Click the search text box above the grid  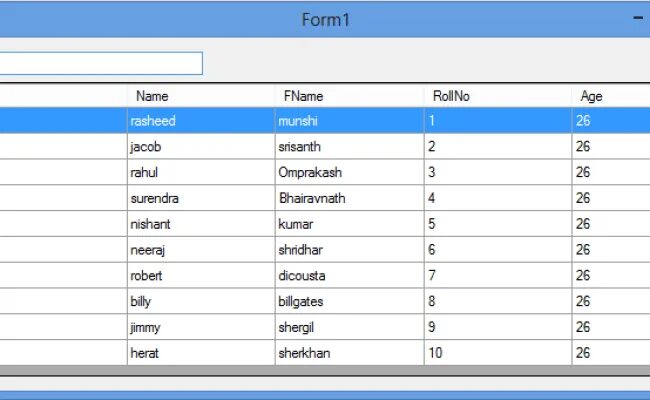click(x=100, y=63)
